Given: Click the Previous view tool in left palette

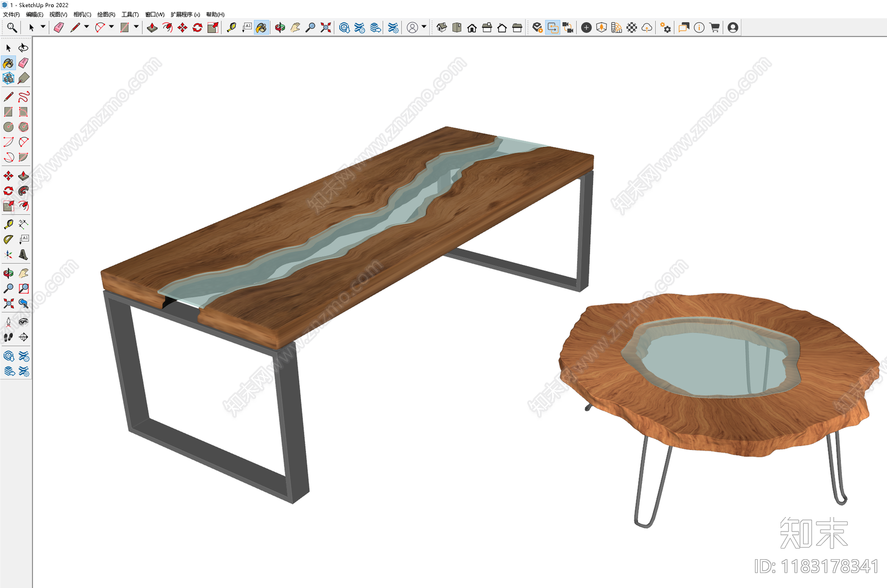Looking at the screenshot, I should (x=23, y=303).
